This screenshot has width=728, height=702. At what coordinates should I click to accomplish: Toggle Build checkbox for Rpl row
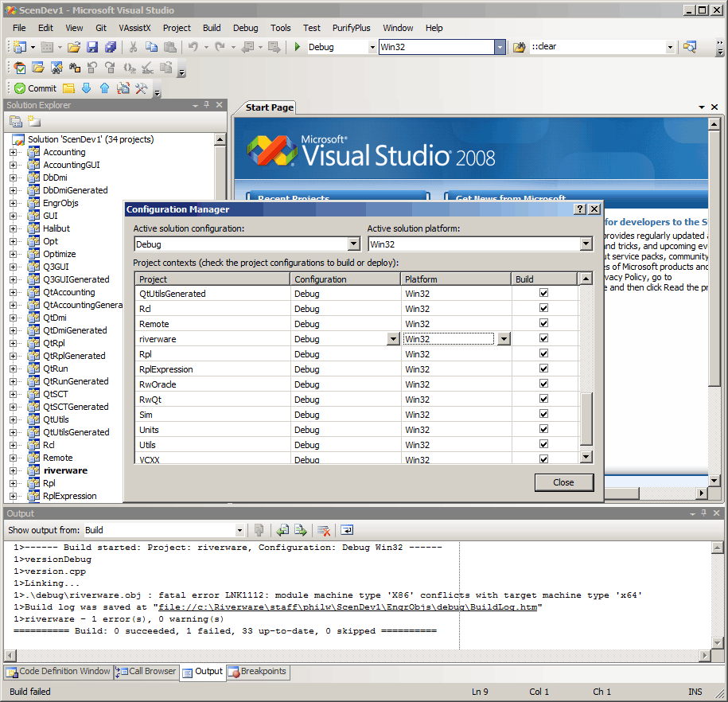[543, 353]
